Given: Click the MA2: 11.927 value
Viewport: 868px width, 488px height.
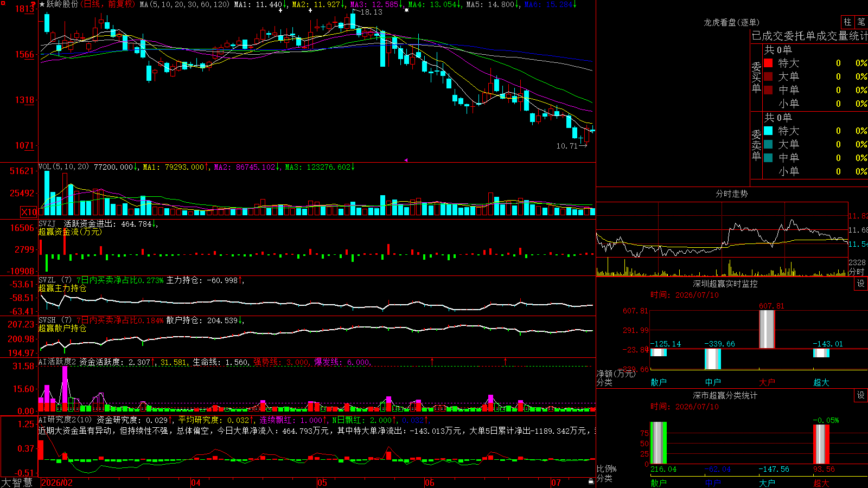Looking at the screenshot, I should coord(318,4).
